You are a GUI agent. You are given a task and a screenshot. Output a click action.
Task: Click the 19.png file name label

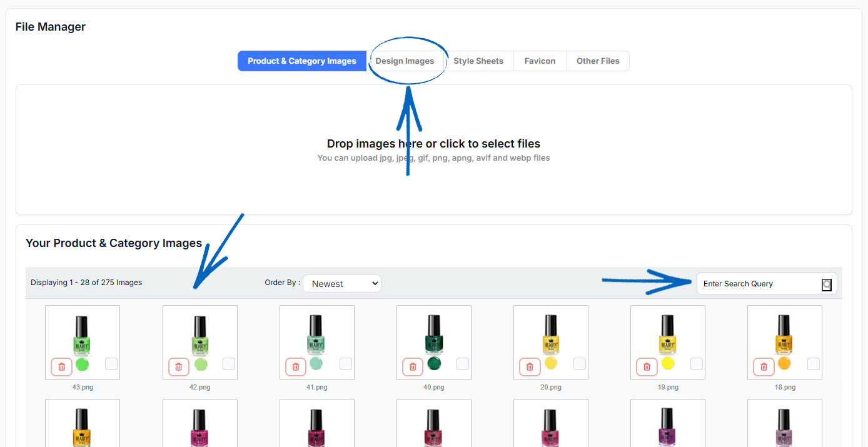668,388
